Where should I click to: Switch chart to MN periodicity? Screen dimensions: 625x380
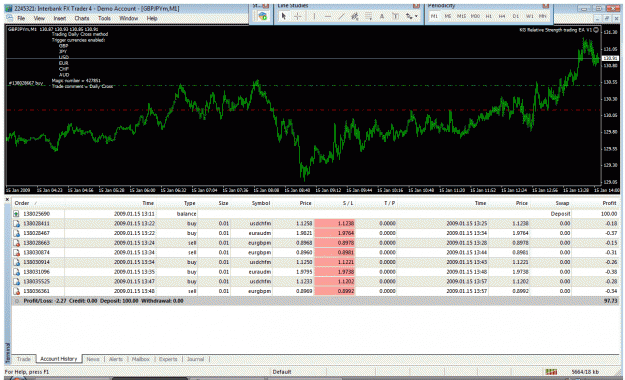(x=542, y=16)
